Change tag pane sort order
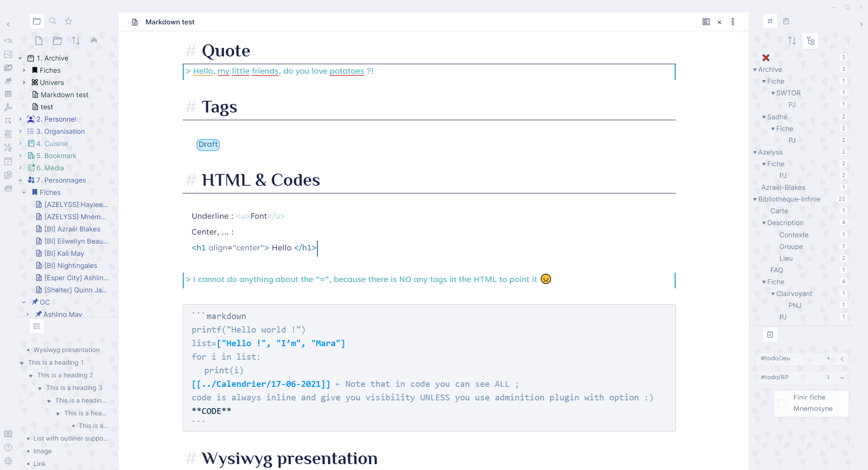868x470 pixels. tap(792, 41)
